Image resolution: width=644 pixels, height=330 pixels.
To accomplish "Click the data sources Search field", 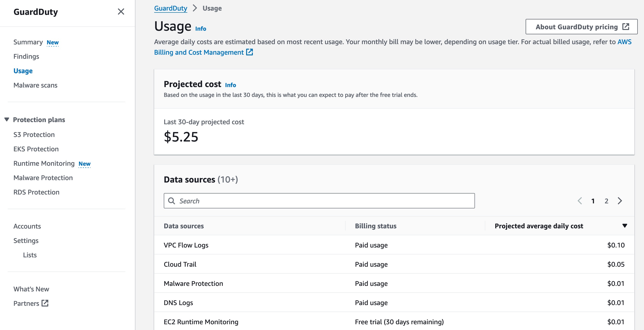I will pos(319,201).
